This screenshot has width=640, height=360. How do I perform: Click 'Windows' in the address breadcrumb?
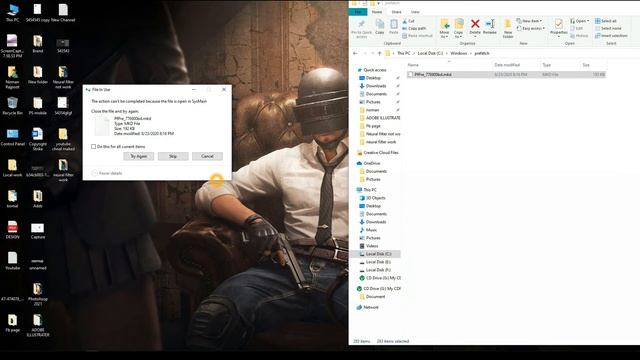click(459, 53)
